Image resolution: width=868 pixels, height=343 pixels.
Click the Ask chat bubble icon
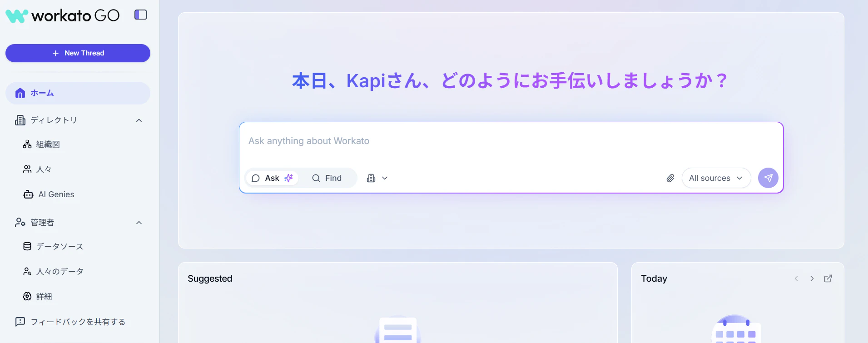coord(256,178)
